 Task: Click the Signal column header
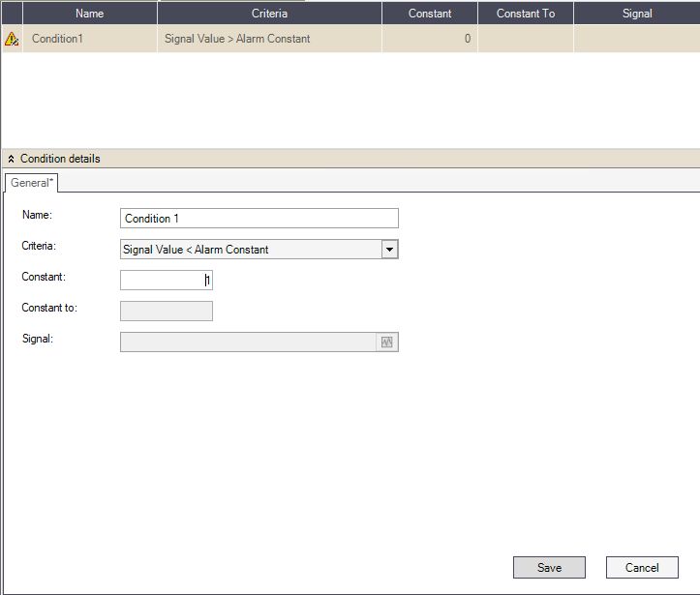tap(636, 14)
